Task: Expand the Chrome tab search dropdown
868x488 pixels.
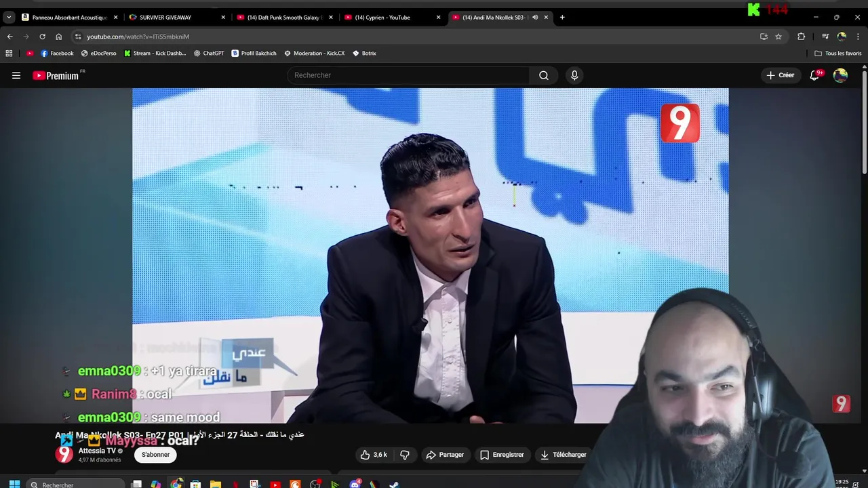Action: click(x=9, y=17)
